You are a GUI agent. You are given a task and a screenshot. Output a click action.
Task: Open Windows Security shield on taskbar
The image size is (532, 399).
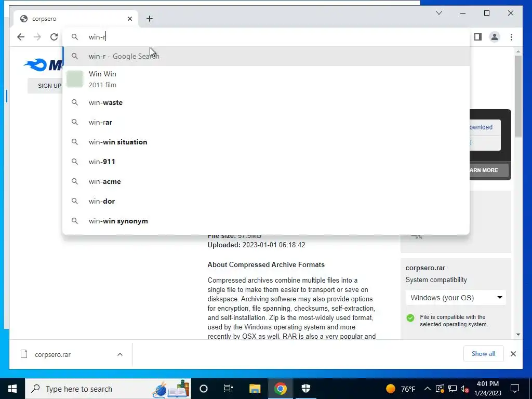tap(305, 389)
